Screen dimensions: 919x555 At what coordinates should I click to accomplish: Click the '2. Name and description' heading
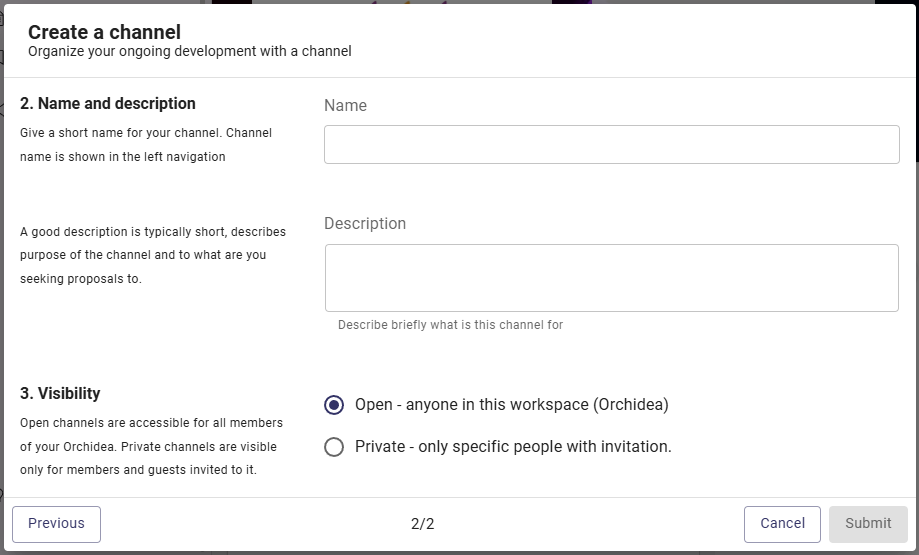[x=108, y=104]
